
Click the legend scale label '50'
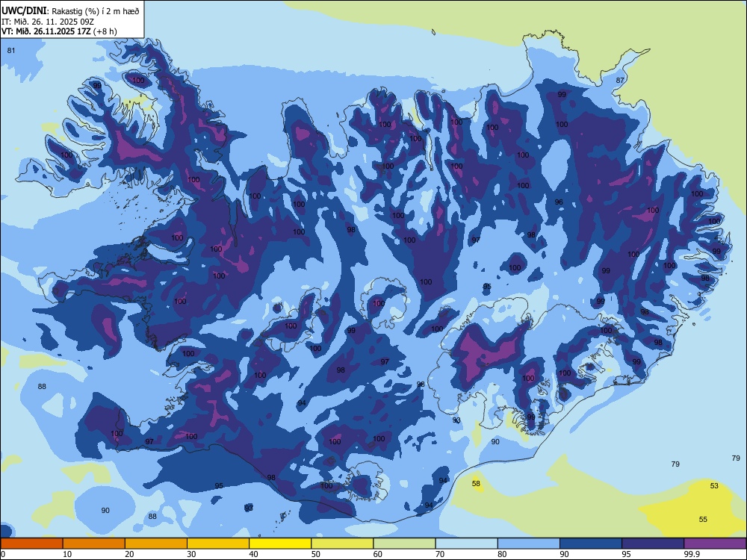316,554
